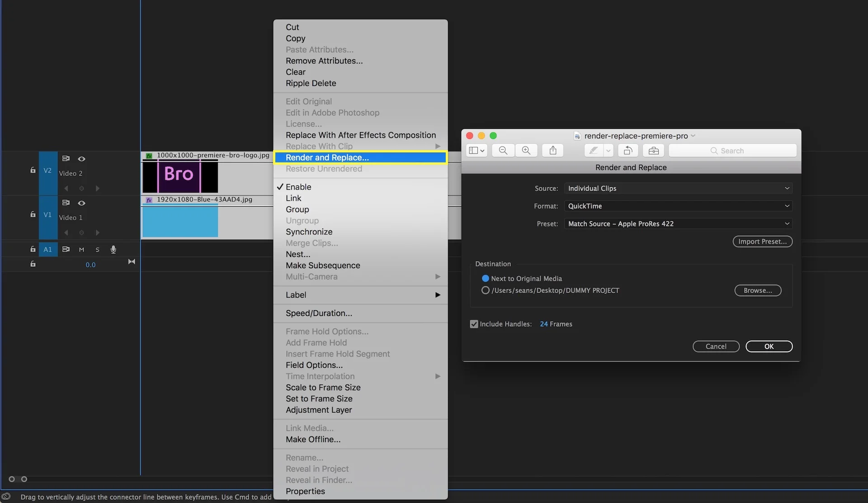Viewport: 868px width, 503px height.
Task: Choose Scale to Frame Size in the menu
Action: 323,387
